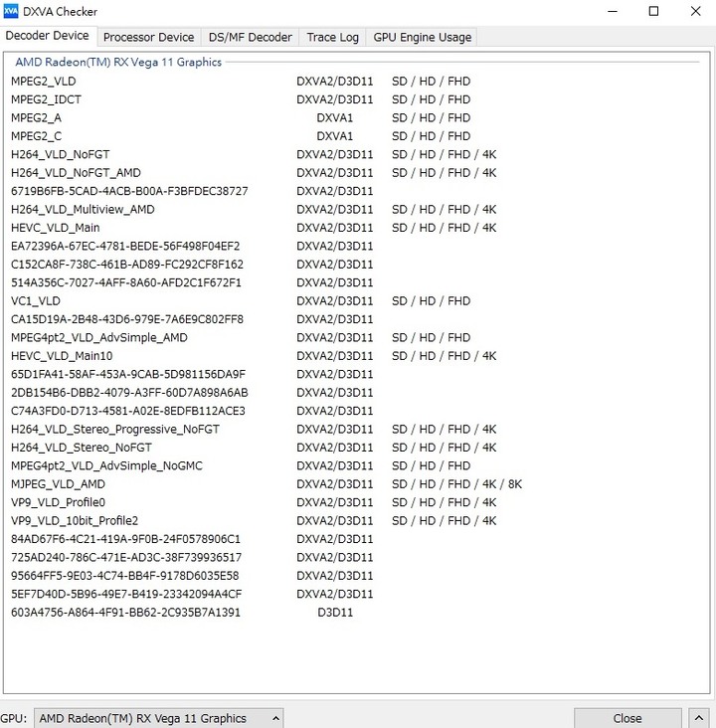Click the up-arrow expand button beside Close
The height and width of the screenshot is (728, 716).
pyautogui.click(x=698, y=718)
